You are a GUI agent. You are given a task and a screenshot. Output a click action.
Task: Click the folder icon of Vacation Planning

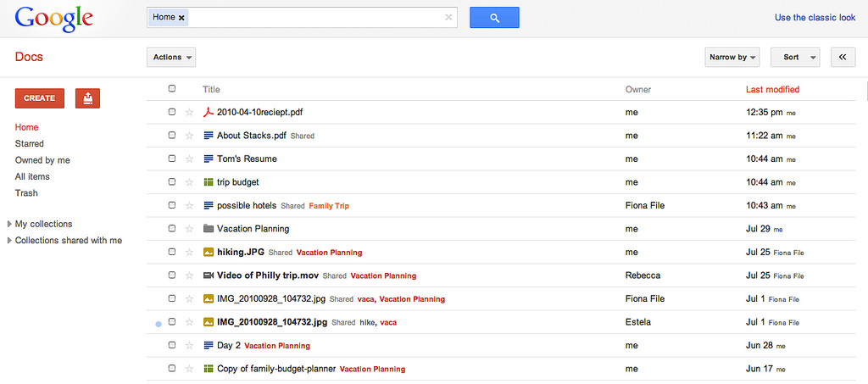[x=209, y=229]
